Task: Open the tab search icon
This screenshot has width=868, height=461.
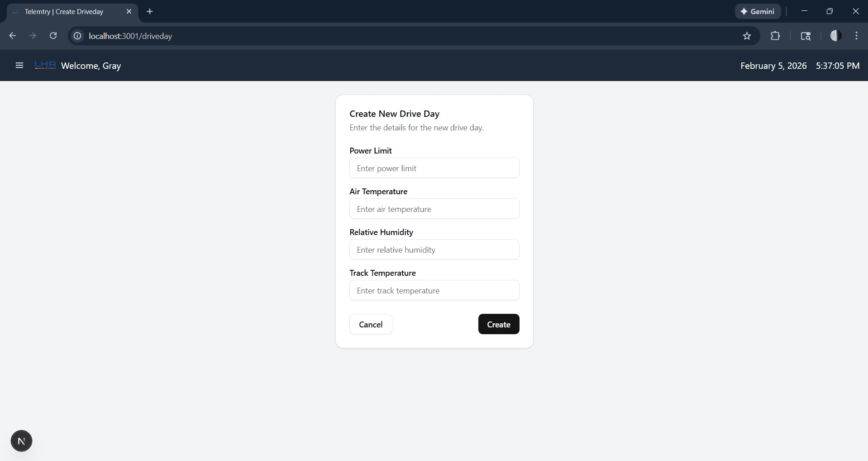Action: coord(806,36)
